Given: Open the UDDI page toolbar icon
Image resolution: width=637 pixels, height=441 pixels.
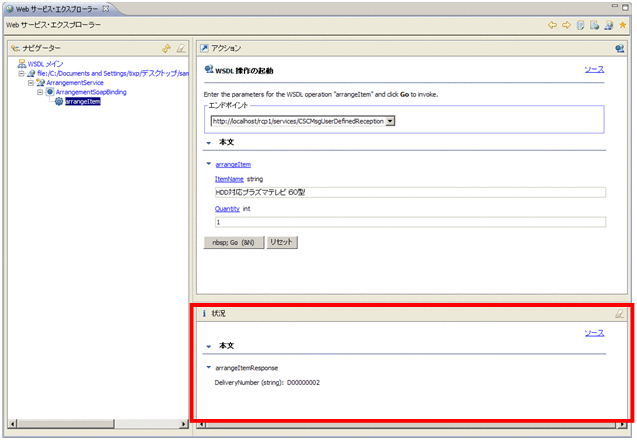Looking at the screenshot, I should [x=581, y=25].
